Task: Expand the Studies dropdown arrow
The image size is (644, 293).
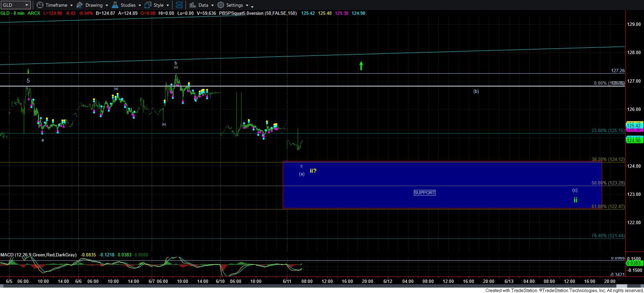Action: tap(140, 5)
